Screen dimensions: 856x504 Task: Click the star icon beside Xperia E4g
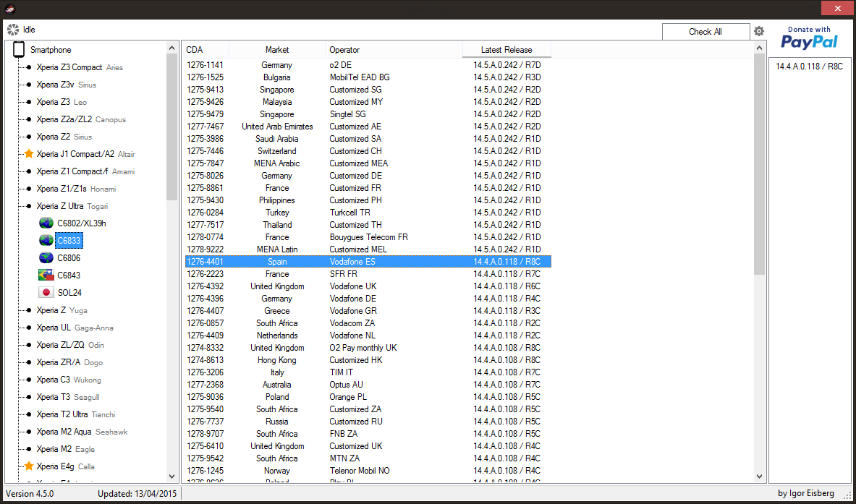point(29,466)
